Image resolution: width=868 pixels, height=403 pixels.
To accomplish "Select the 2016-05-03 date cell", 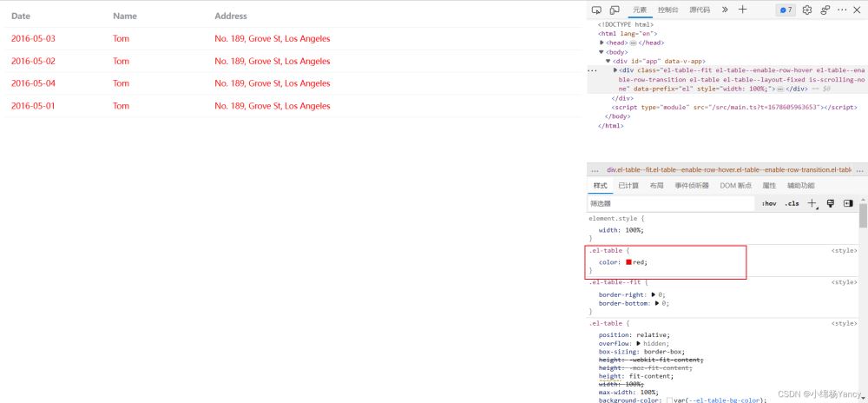I will (x=33, y=39).
